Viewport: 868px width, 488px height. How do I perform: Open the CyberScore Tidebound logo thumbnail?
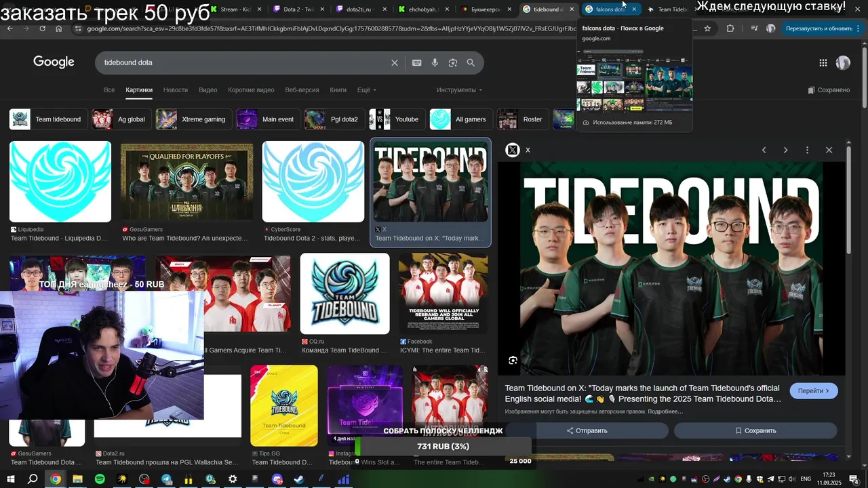(x=313, y=182)
